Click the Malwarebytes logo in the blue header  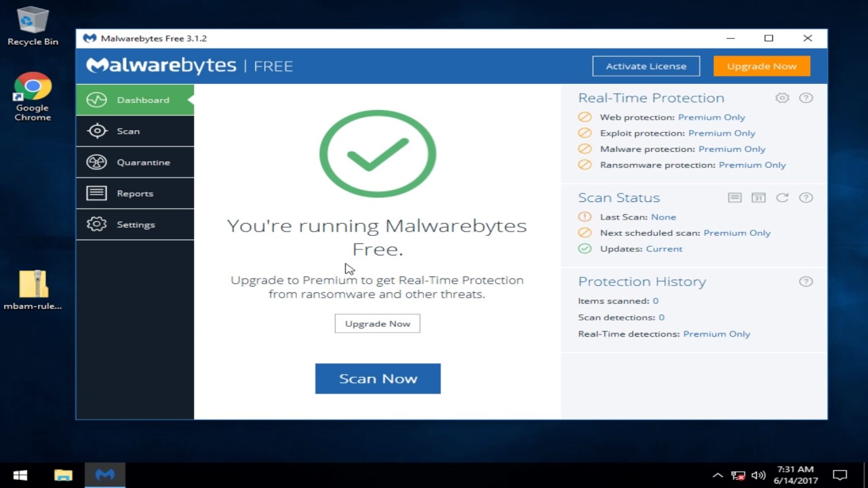click(x=161, y=66)
